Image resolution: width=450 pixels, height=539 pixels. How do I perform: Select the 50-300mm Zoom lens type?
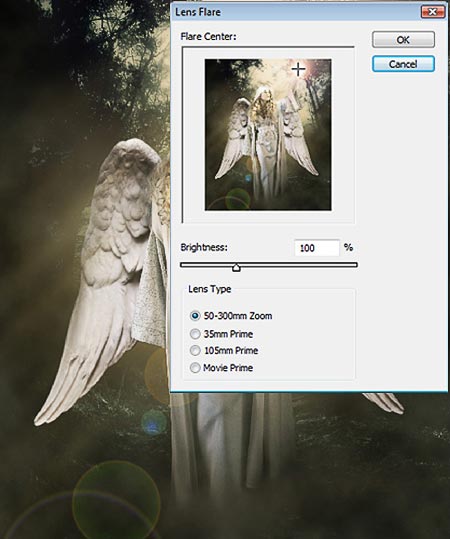195,316
